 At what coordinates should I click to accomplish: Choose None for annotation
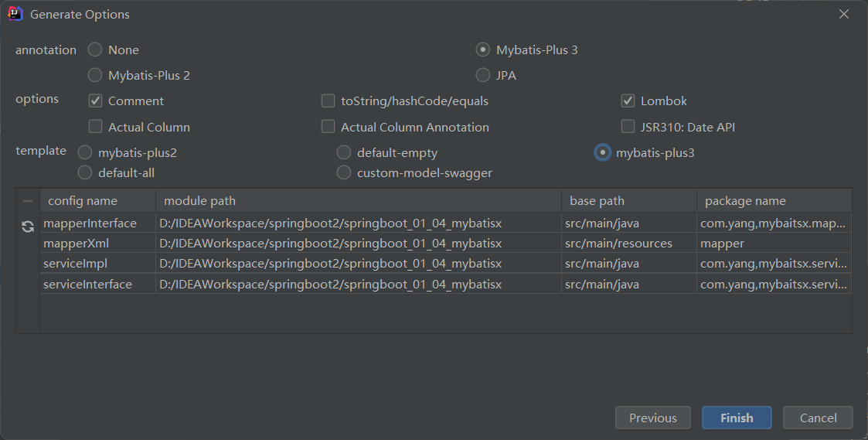click(x=95, y=49)
